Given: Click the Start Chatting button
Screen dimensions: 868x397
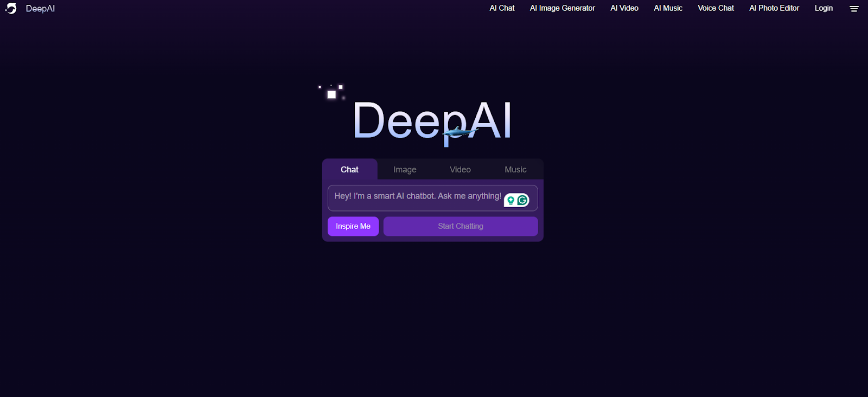Looking at the screenshot, I should click(x=461, y=226).
